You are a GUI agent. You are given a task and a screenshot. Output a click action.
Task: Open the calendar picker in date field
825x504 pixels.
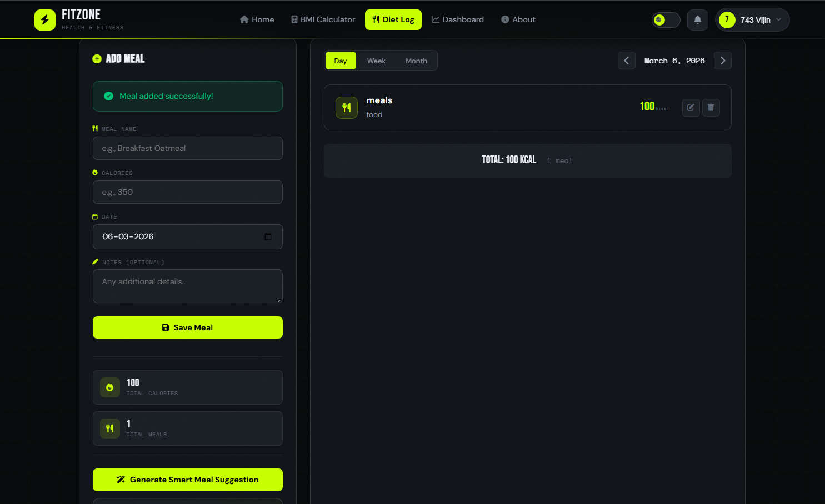(268, 236)
